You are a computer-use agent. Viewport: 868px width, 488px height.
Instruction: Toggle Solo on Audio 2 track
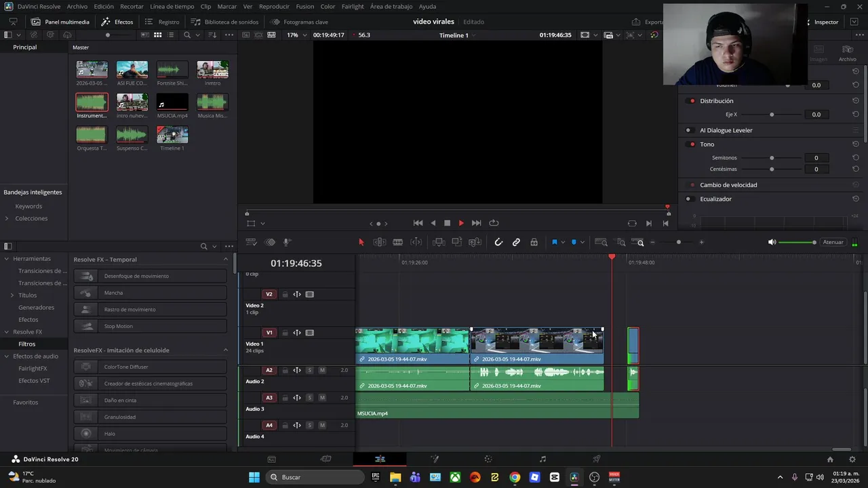tap(310, 370)
